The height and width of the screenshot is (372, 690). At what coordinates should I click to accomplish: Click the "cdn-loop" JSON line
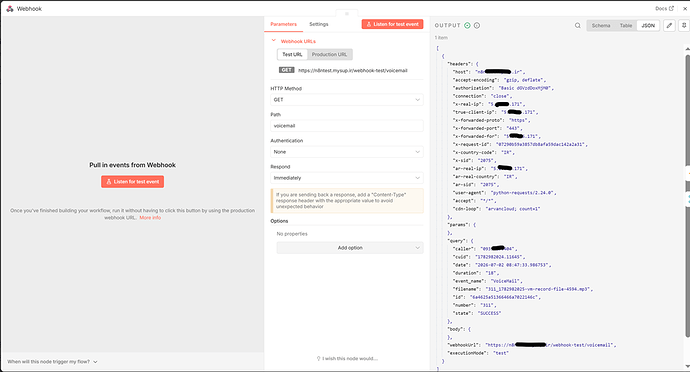coord(496,209)
